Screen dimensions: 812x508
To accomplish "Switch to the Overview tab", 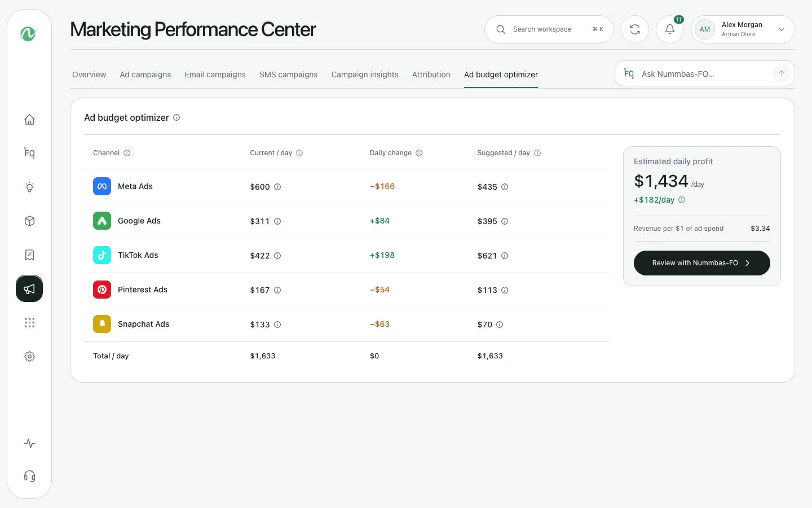I will [89, 75].
